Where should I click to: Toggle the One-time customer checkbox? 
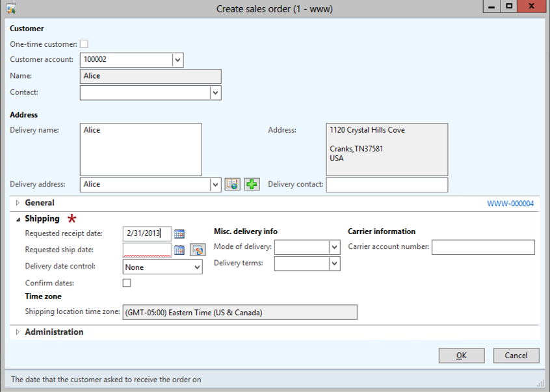pyautogui.click(x=84, y=44)
